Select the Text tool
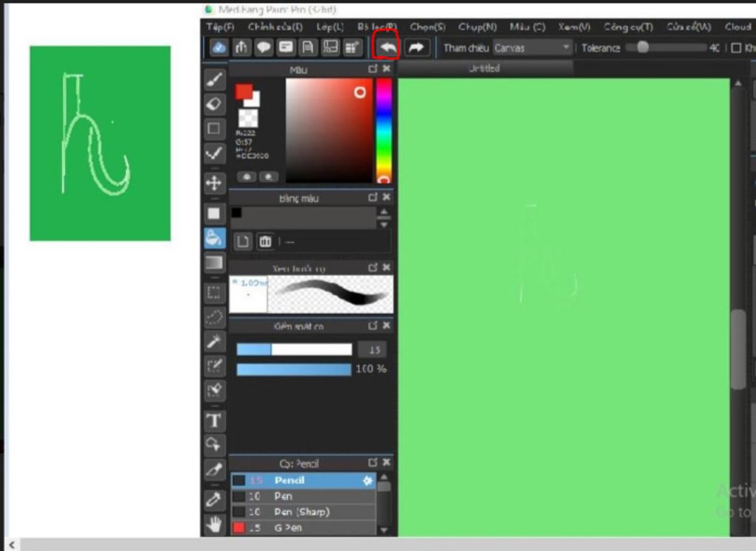The image size is (756, 551). [215, 420]
